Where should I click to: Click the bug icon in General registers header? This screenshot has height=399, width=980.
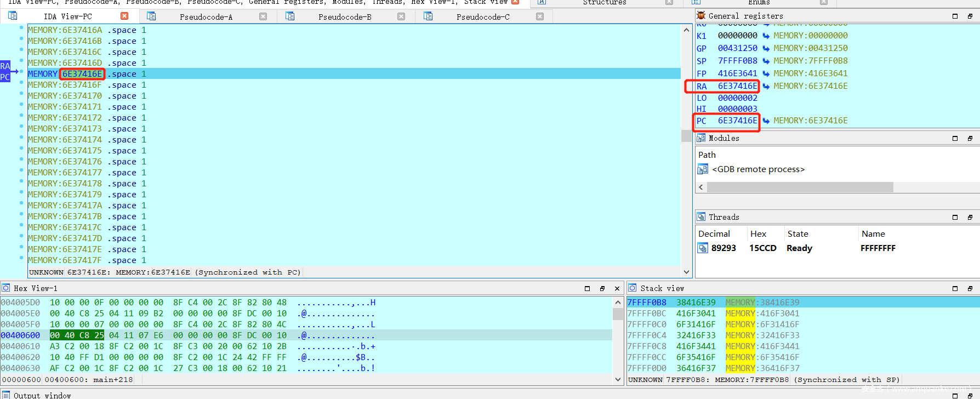click(701, 16)
